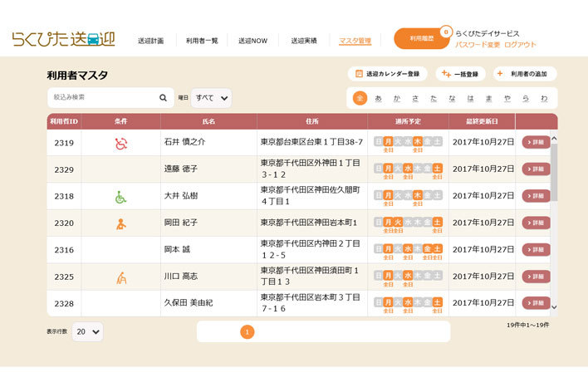
Task: Click the 一括登録 button
Action: point(460,74)
